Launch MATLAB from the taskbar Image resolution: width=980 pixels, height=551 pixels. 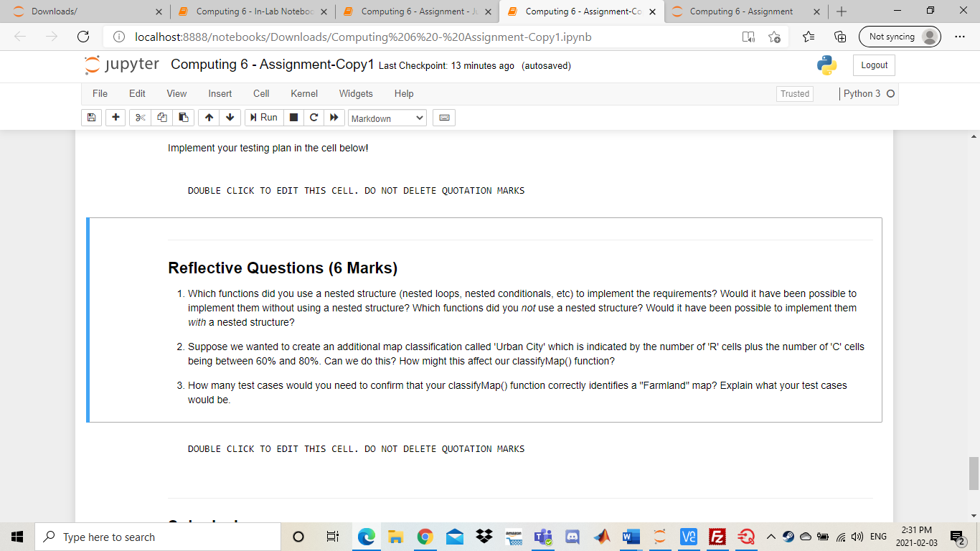pyautogui.click(x=601, y=537)
